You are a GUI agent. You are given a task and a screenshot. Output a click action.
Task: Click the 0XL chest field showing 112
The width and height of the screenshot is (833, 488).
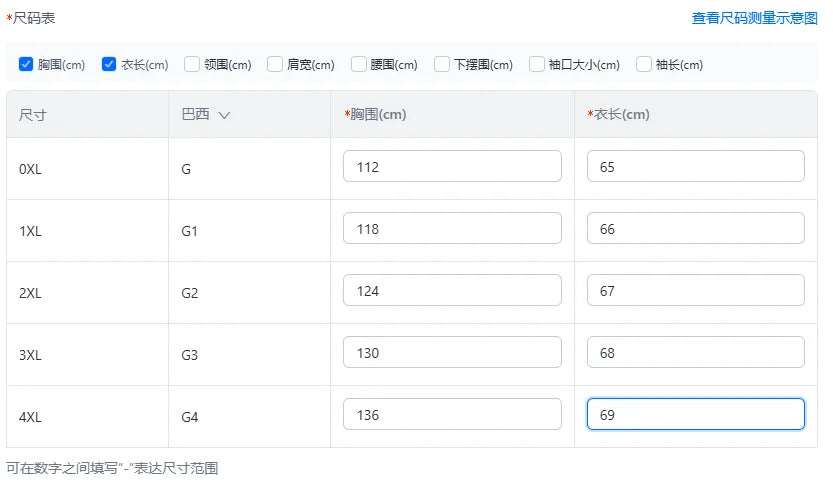pos(452,167)
